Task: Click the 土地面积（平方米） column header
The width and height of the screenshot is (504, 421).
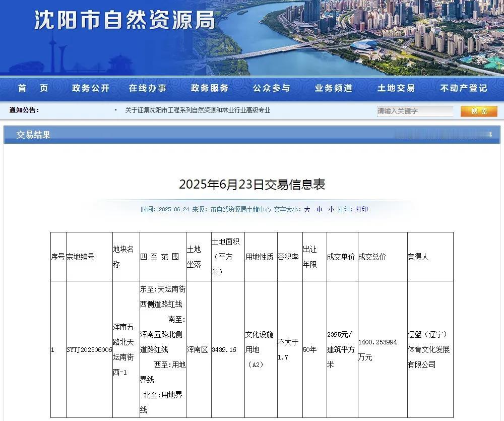Action: click(x=228, y=257)
